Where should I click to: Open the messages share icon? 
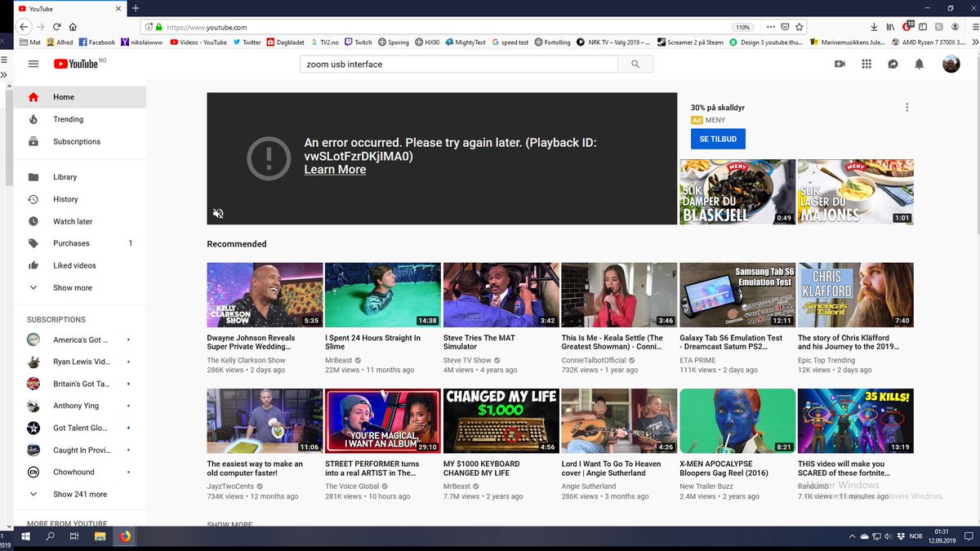tap(893, 64)
